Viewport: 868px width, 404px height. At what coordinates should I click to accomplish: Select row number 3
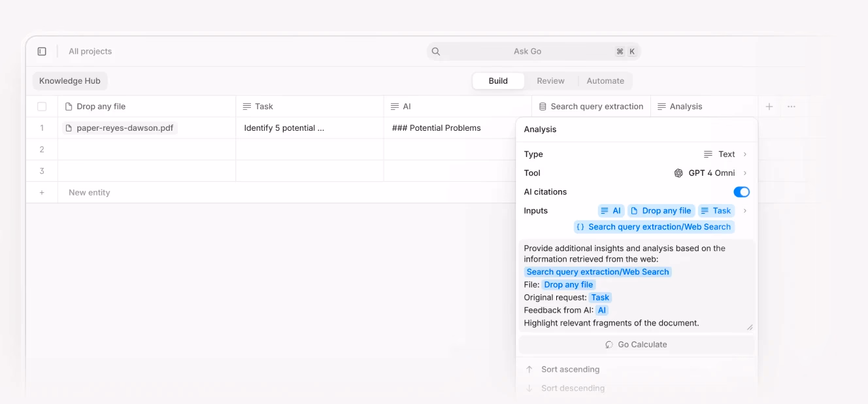42,171
